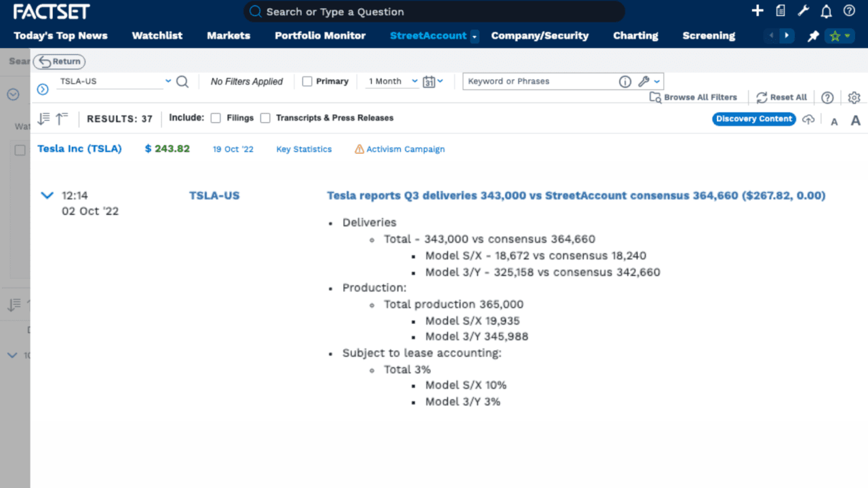Open the 1 Month period dropdown
This screenshot has height=488, width=868.
(393, 81)
